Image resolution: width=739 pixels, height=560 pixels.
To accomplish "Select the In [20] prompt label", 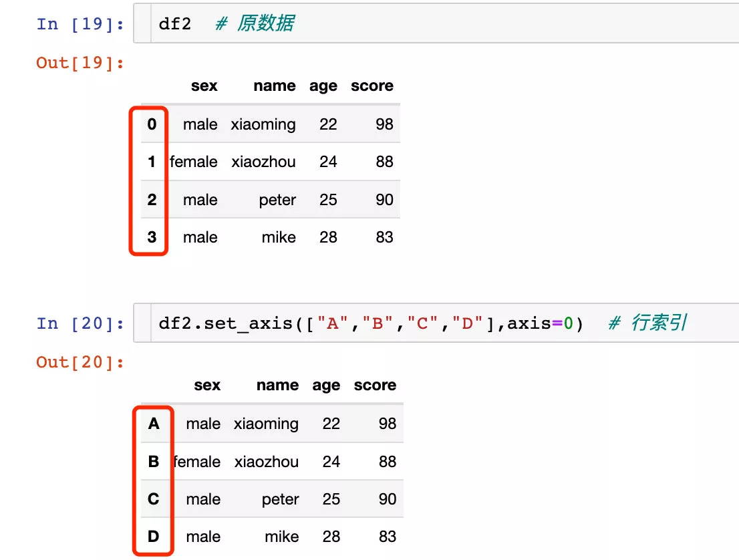I will coord(81,323).
